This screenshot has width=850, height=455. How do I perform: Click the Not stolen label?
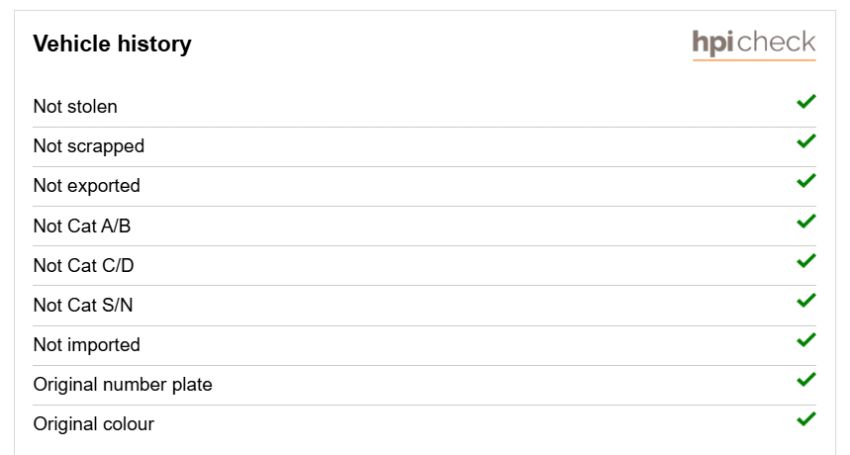(75, 106)
